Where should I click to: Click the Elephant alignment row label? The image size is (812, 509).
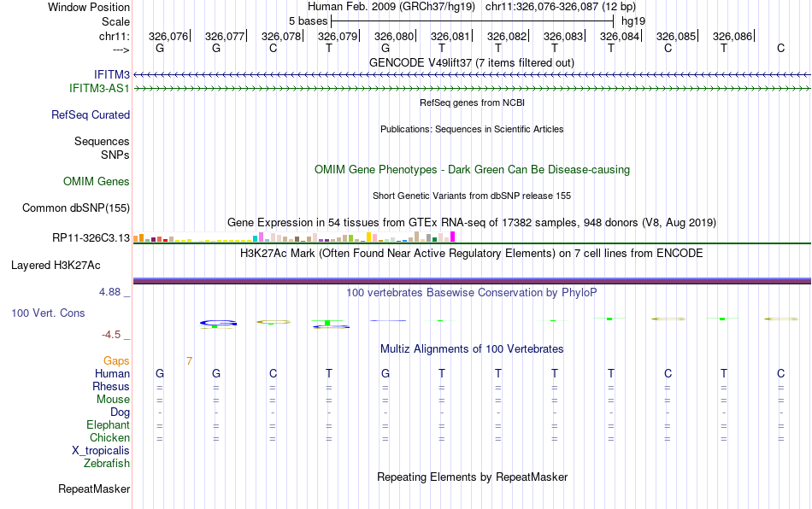109,424
